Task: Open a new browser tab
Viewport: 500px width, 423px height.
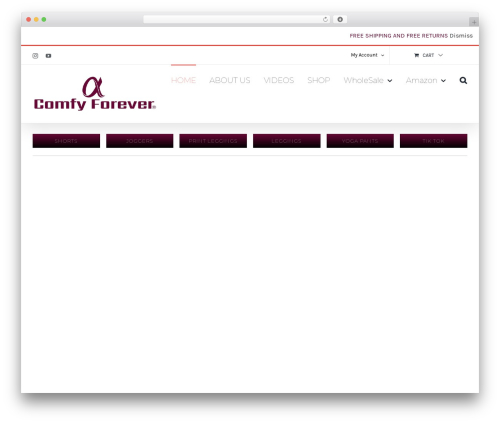Action: coord(474,22)
